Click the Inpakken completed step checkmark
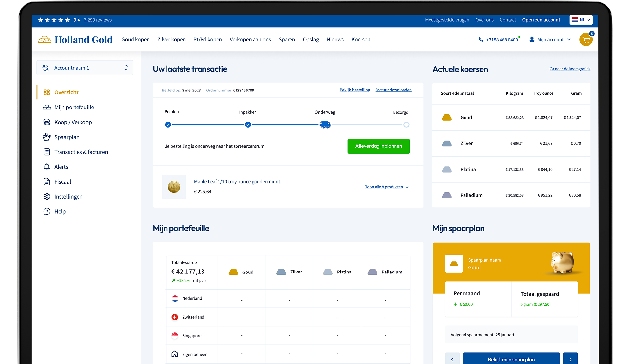The height and width of the screenshot is (364, 632). tap(248, 124)
